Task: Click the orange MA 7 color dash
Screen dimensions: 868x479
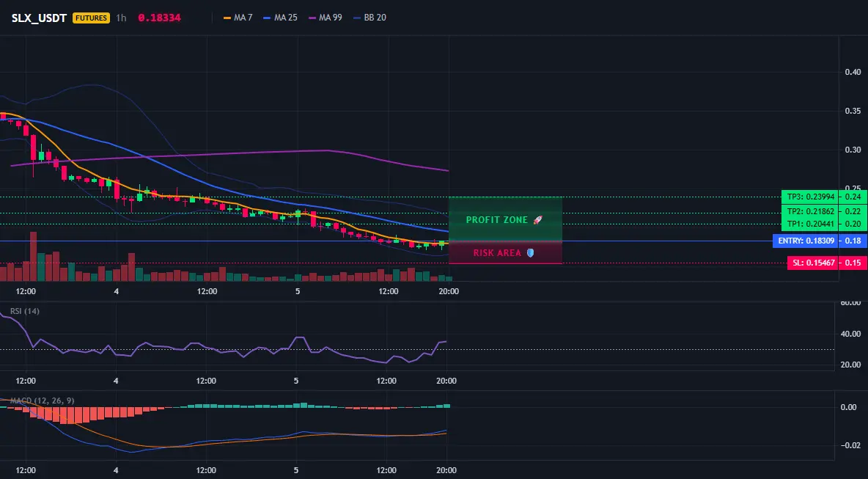Action: click(227, 18)
